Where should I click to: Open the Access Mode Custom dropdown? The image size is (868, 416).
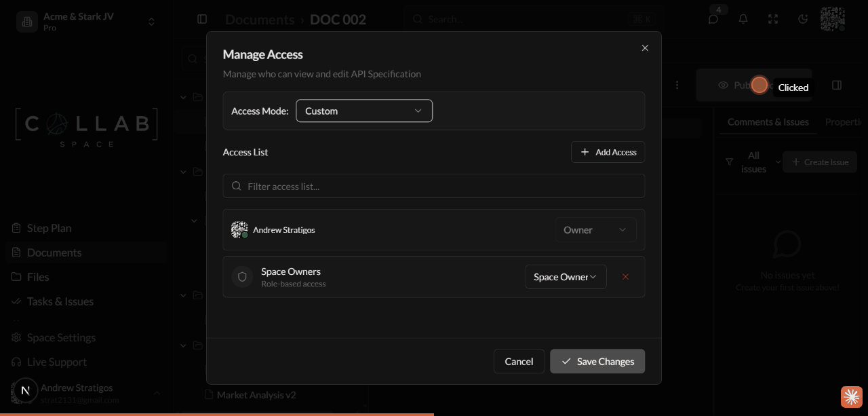tap(364, 111)
